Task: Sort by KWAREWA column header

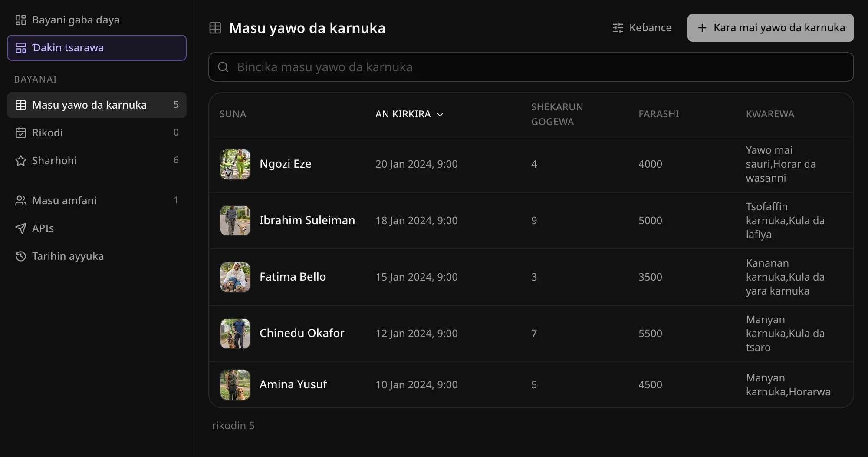Action: click(x=770, y=114)
